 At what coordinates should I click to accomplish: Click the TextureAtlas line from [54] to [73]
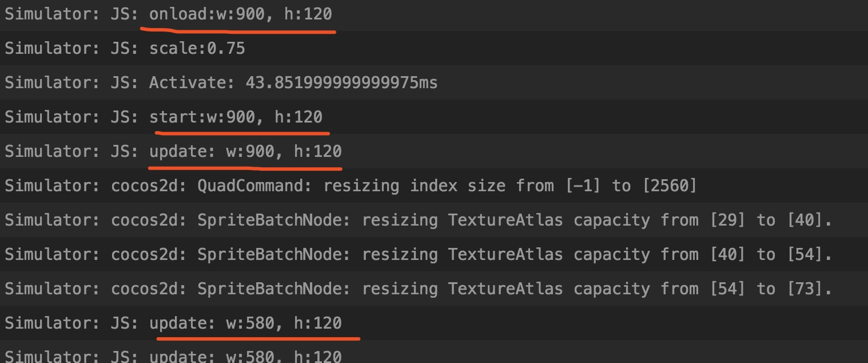click(515, 289)
